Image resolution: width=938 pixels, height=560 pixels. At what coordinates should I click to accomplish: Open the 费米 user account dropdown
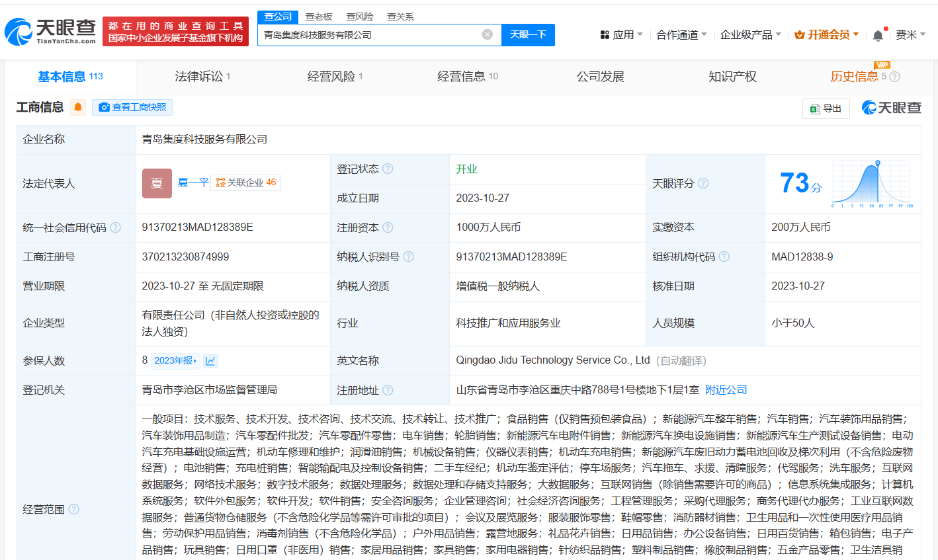910,34
